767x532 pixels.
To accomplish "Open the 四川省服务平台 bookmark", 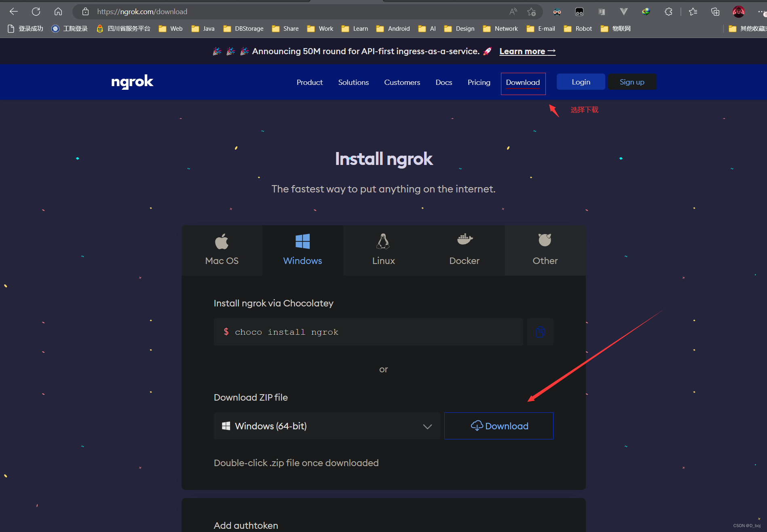I will pos(123,29).
